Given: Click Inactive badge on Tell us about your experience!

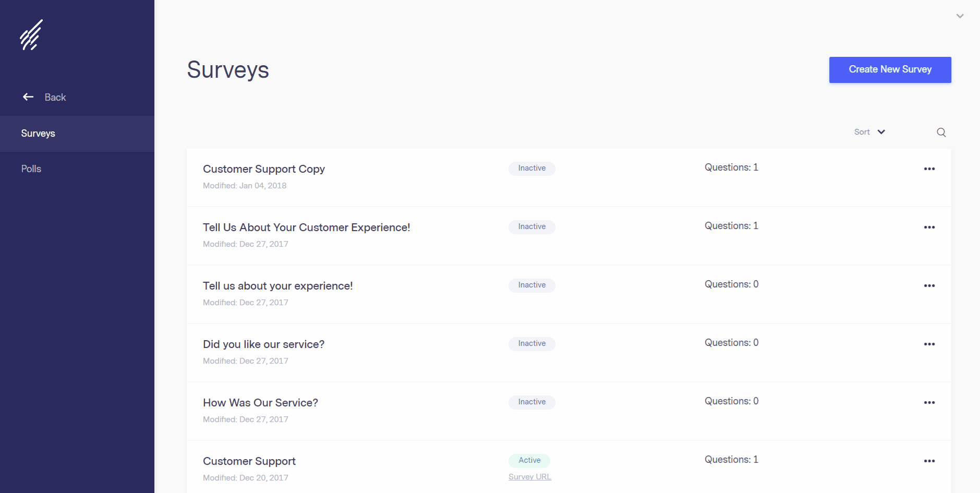Looking at the screenshot, I should pos(532,285).
